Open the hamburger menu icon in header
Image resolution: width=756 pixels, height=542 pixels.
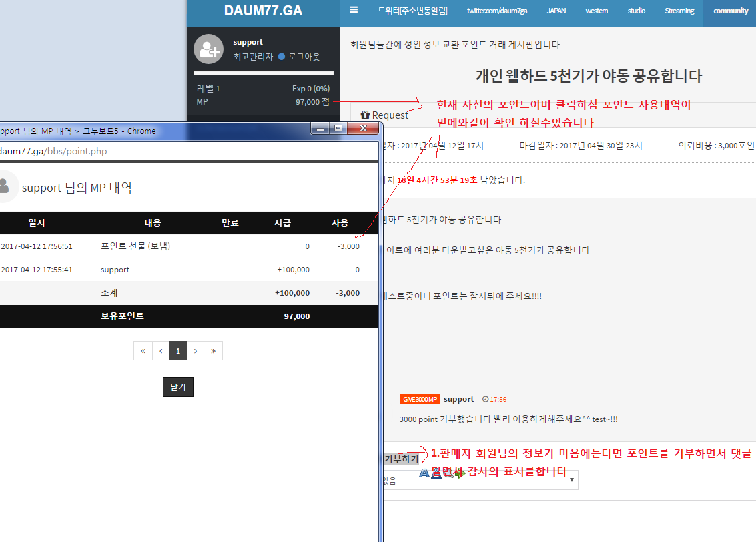pos(354,9)
